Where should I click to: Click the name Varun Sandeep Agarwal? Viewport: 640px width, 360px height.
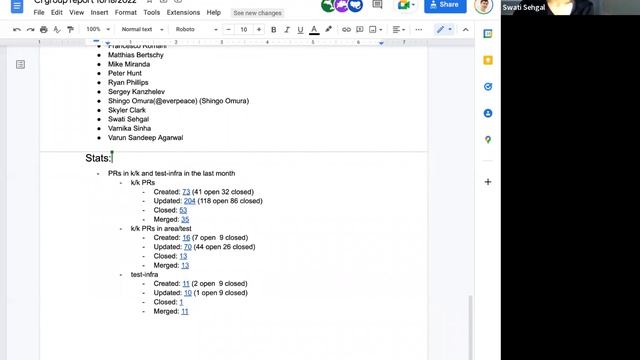pos(145,138)
